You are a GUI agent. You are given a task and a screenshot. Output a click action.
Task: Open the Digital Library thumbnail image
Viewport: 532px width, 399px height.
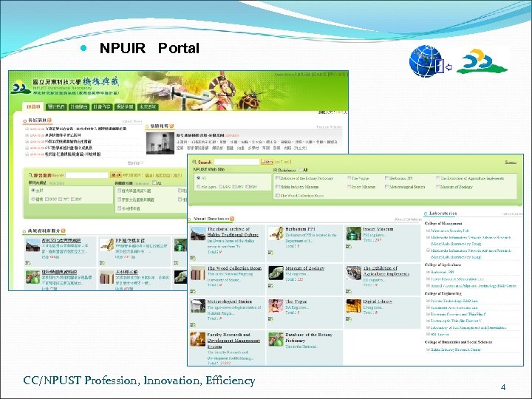click(x=353, y=306)
